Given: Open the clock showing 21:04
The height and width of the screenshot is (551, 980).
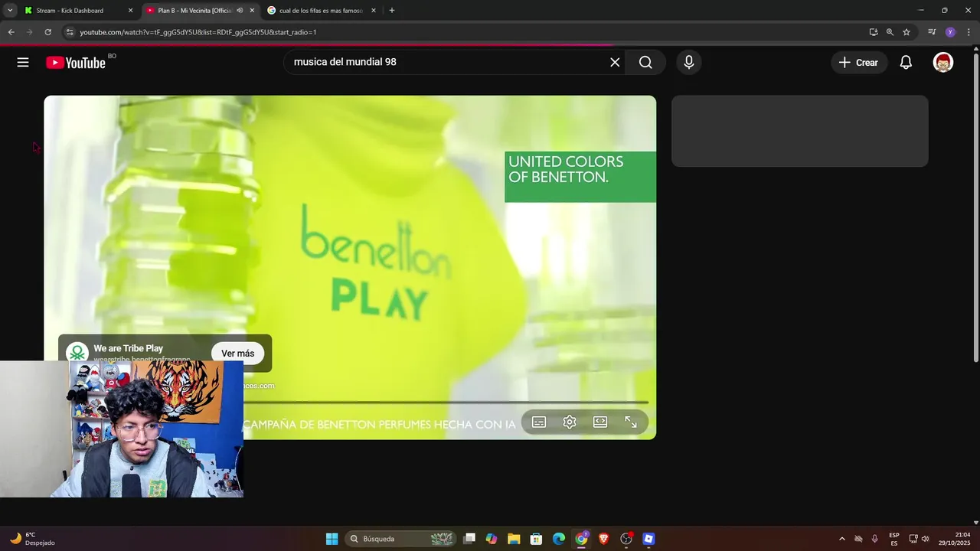Looking at the screenshot, I should pyautogui.click(x=955, y=539).
